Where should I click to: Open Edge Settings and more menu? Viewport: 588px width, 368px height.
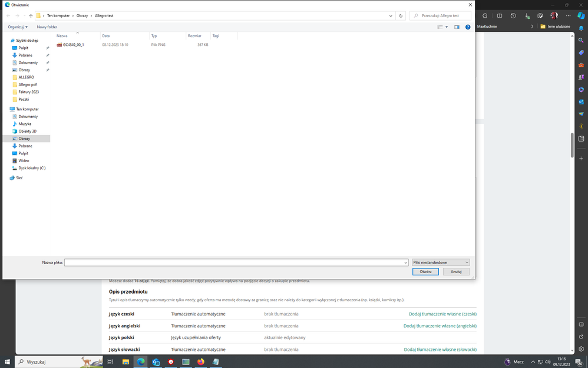(x=568, y=16)
